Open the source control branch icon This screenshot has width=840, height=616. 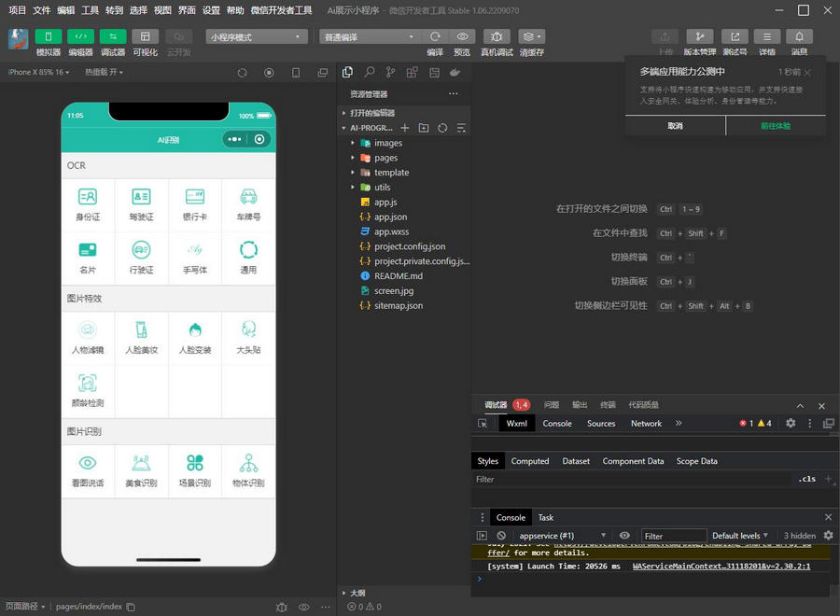390,72
